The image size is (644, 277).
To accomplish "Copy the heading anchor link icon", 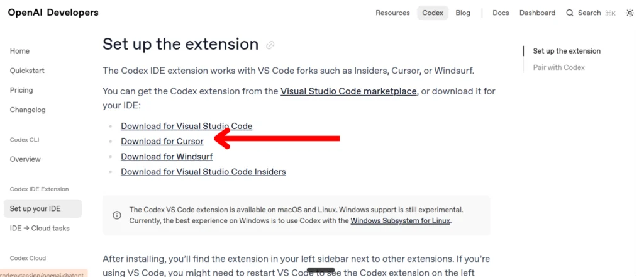I will (x=270, y=45).
